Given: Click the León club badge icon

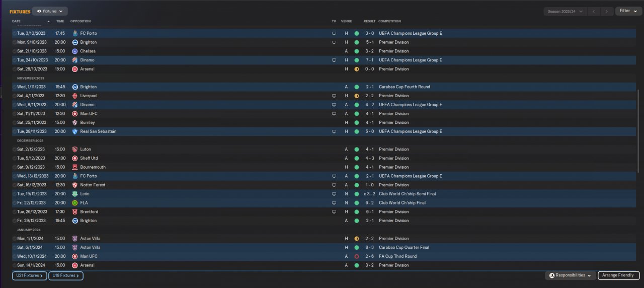Looking at the screenshot, I should (75, 194).
